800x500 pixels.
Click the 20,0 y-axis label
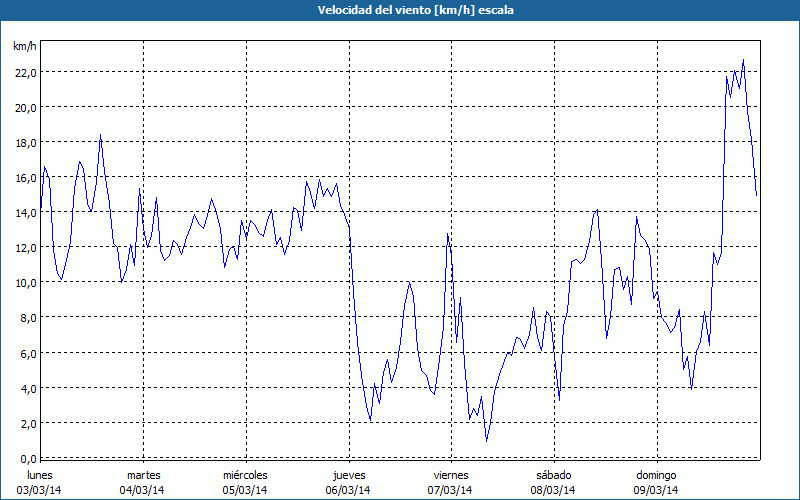pos(25,107)
